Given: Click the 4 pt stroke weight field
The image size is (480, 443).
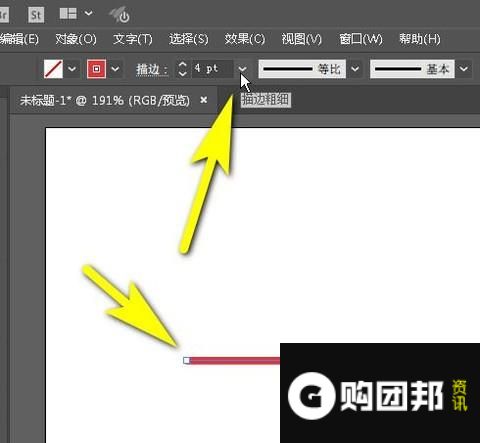Looking at the screenshot, I should 212,69.
